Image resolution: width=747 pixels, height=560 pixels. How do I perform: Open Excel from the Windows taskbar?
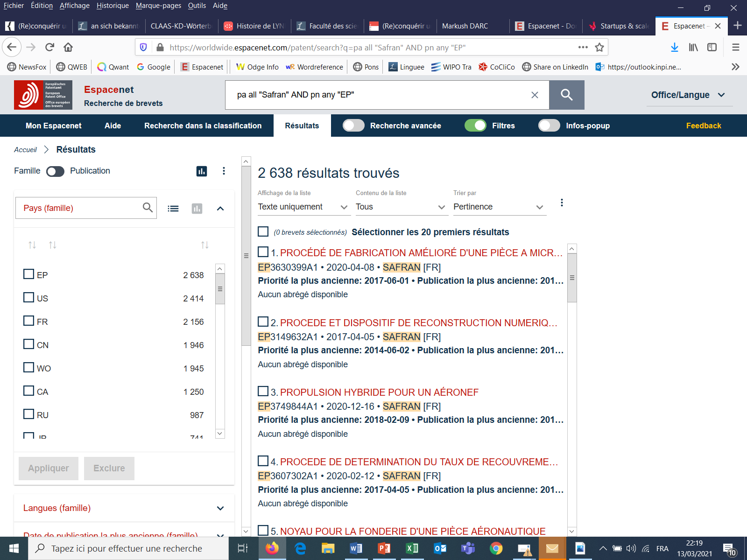click(412, 548)
